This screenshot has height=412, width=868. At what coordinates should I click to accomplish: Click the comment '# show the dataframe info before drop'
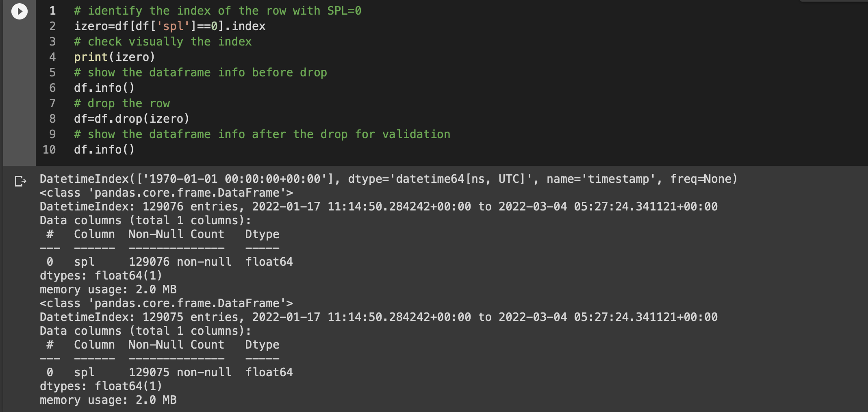pos(200,73)
